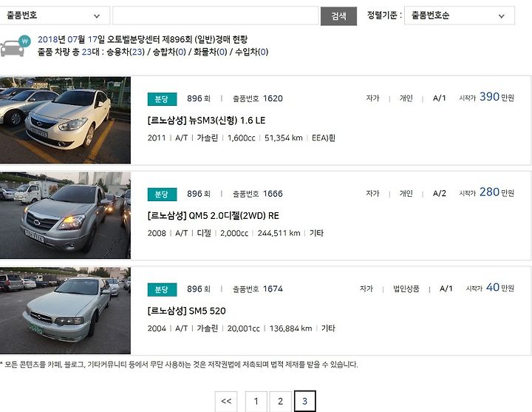
Task: Open listing [르노삼성] SM5 520
Action: [186, 311]
